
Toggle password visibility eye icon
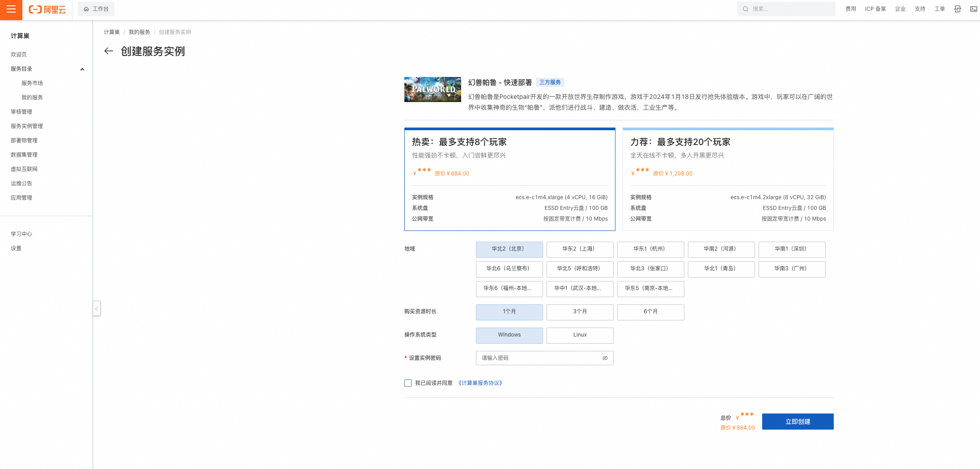605,358
